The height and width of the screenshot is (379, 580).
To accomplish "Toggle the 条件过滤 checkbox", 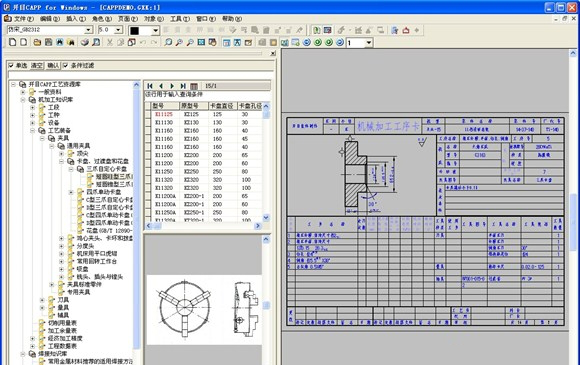I will 65,65.
